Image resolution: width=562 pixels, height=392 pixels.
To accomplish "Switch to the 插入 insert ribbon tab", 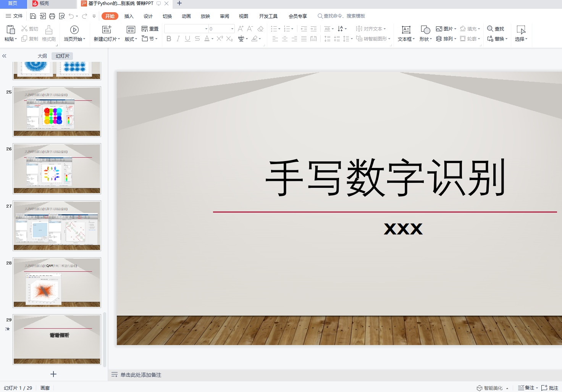I will pos(129,16).
